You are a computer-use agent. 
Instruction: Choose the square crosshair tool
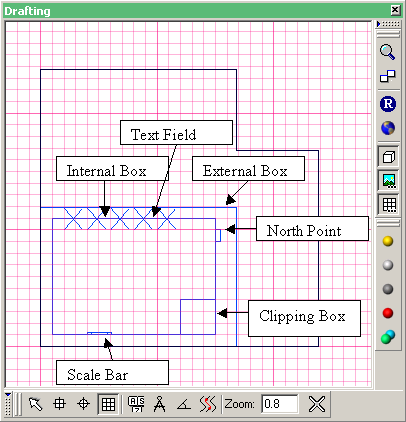[x=60, y=404]
